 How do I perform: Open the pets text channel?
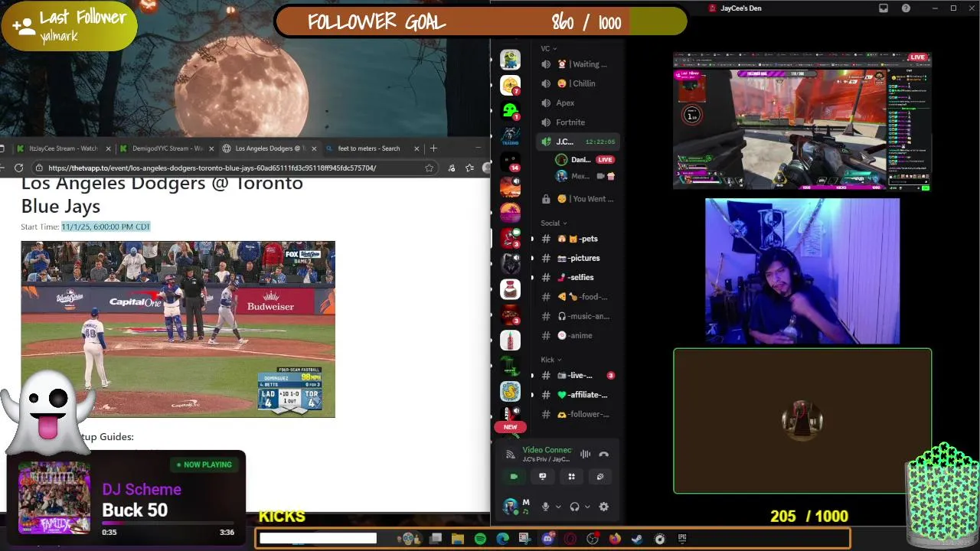tap(576, 239)
